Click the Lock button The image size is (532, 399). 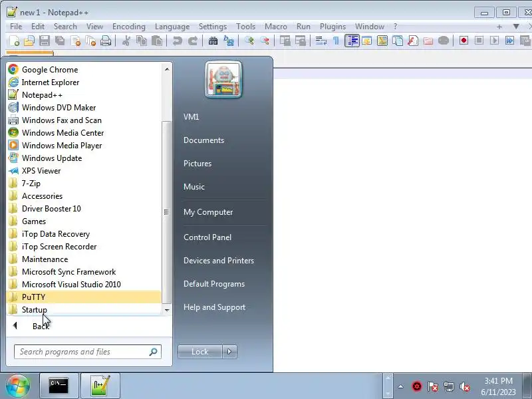[x=200, y=352]
